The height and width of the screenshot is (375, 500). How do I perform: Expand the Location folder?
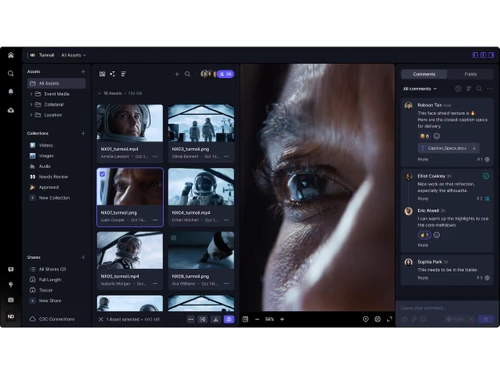click(31, 115)
